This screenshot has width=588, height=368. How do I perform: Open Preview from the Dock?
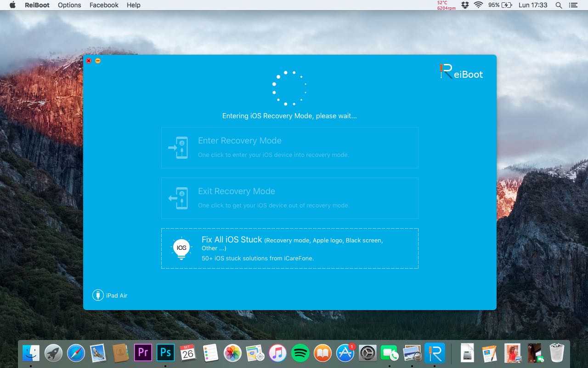pyautogui.click(x=412, y=353)
